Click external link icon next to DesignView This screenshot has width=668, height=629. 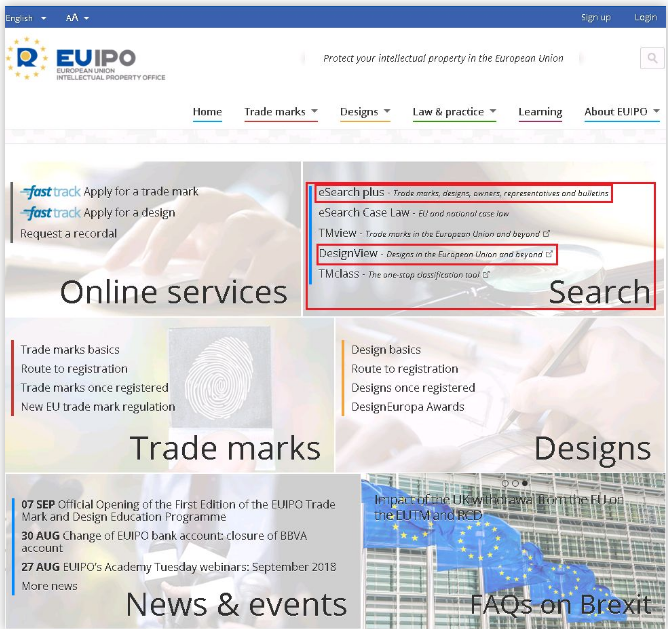click(x=549, y=254)
